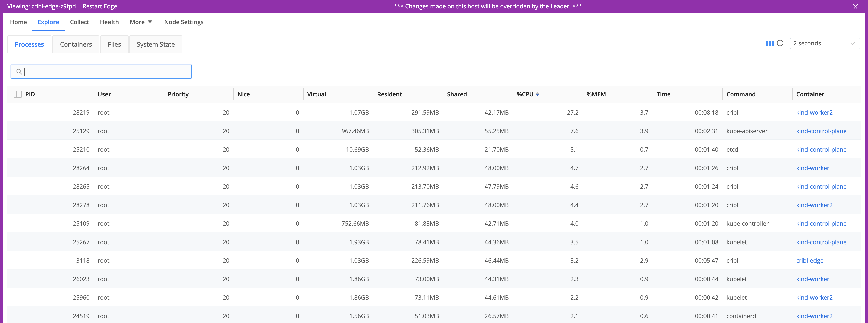
Task: Sort the table by Command column
Action: point(741,94)
